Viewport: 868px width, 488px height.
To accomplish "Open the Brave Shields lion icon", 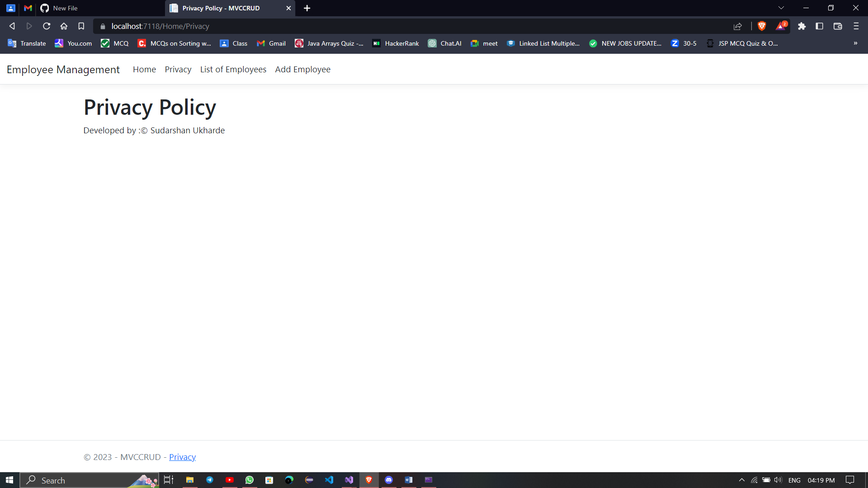I will 762,26.
